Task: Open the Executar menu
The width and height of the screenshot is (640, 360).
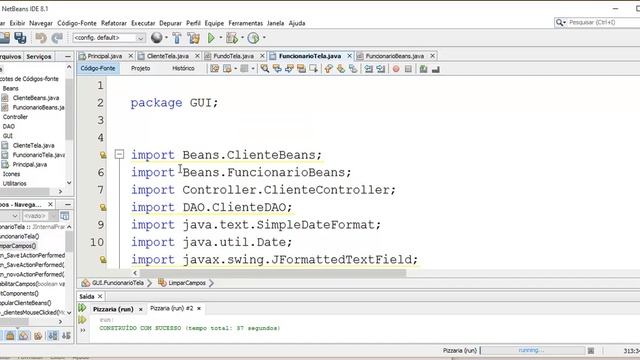Action: (143, 23)
